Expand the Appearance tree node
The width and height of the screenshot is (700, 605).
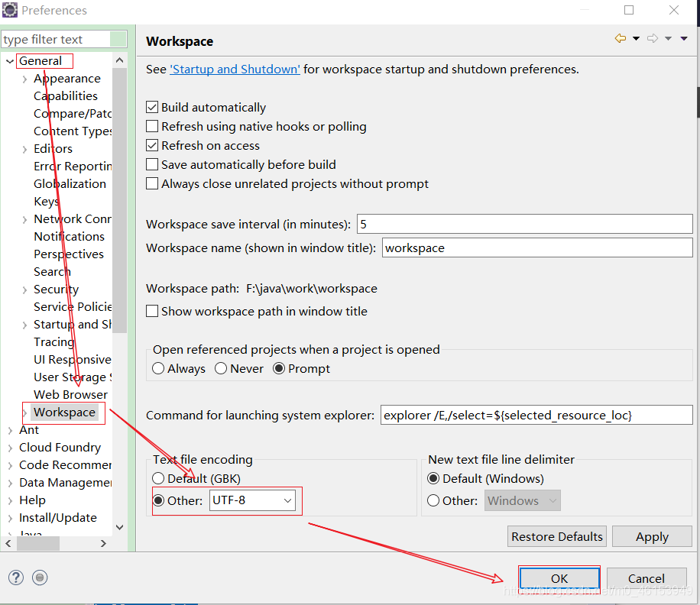point(24,79)
